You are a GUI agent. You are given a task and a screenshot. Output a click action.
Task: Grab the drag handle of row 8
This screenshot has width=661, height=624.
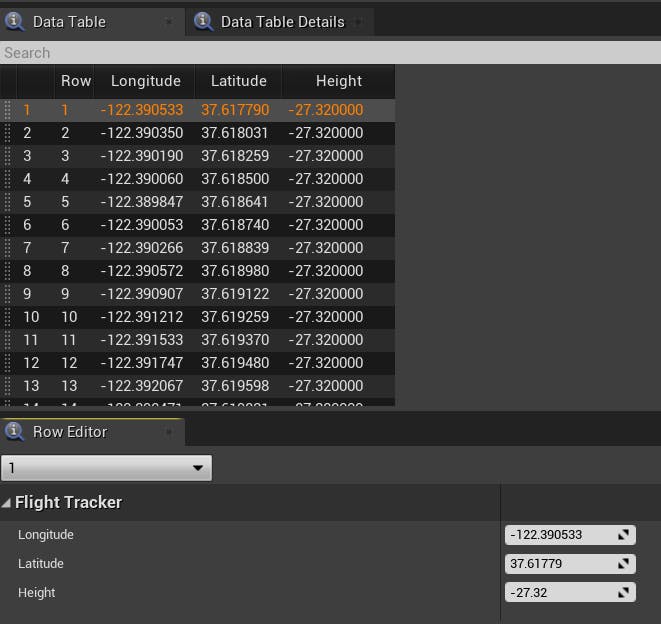tap(7, 271)
